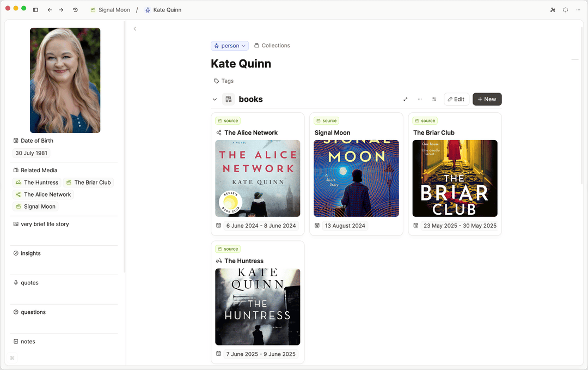Viewport: 588px width, 370px height.
Task: Click date 6 June 2024 - 8 June 2024
Action: tap(261, 226)
